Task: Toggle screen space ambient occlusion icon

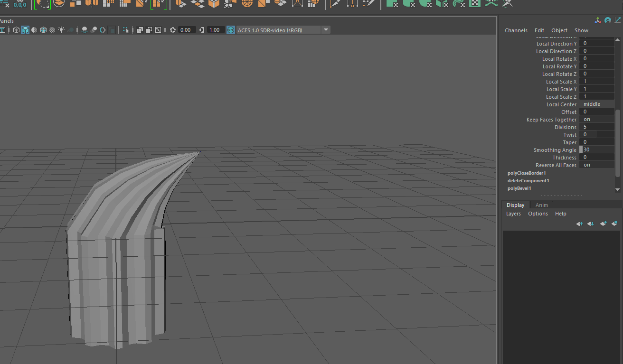Action: [85, 30]
